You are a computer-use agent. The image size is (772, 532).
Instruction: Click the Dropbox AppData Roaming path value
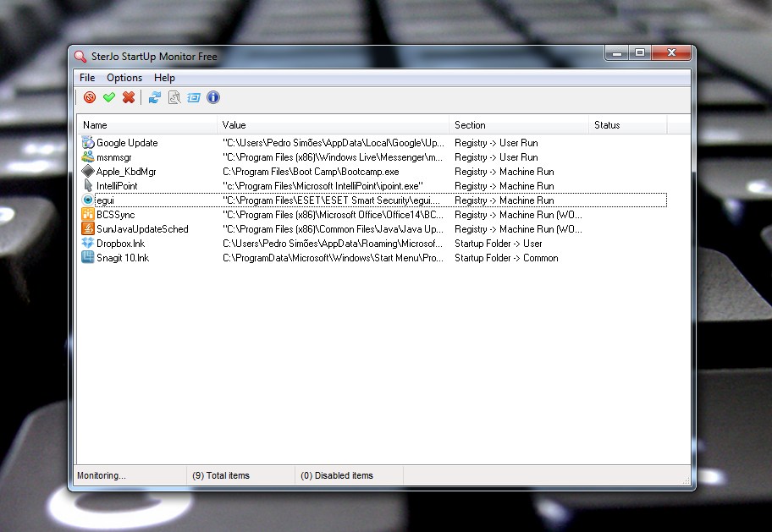point(333,243)
